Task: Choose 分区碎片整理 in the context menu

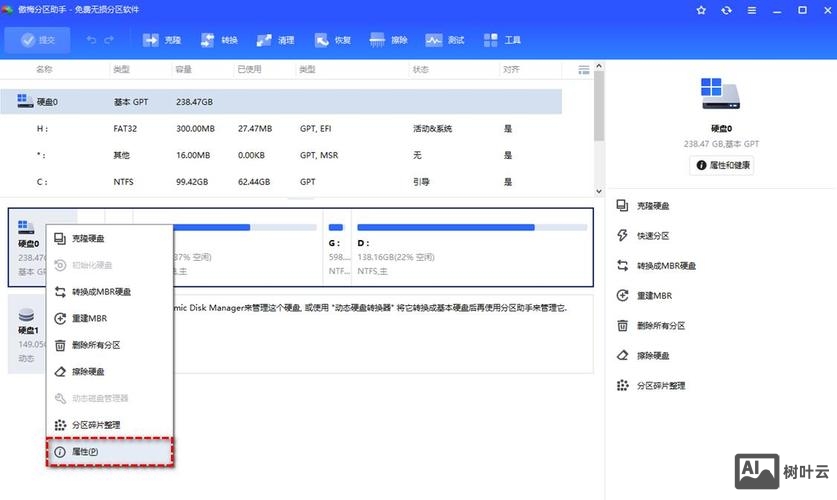Action: pos(109,425)
